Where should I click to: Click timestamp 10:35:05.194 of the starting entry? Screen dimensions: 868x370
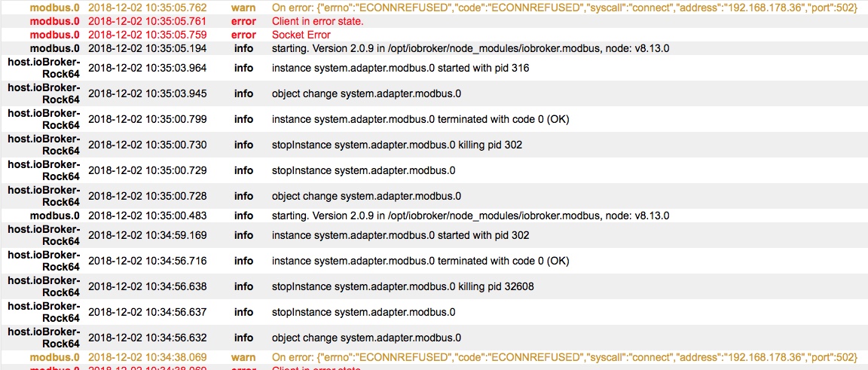pos(147,48)
